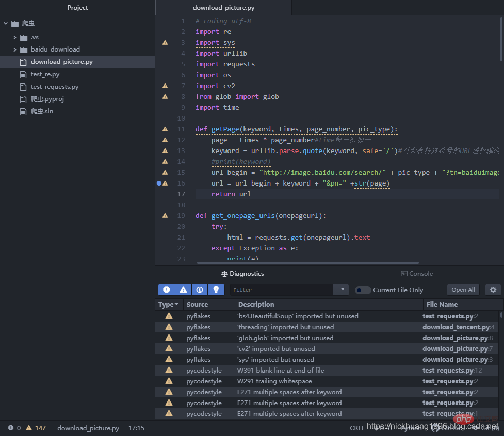This screenshot has width=504, height=436.
Task: Switch to the Console tab
Action: tap(417, 274)
